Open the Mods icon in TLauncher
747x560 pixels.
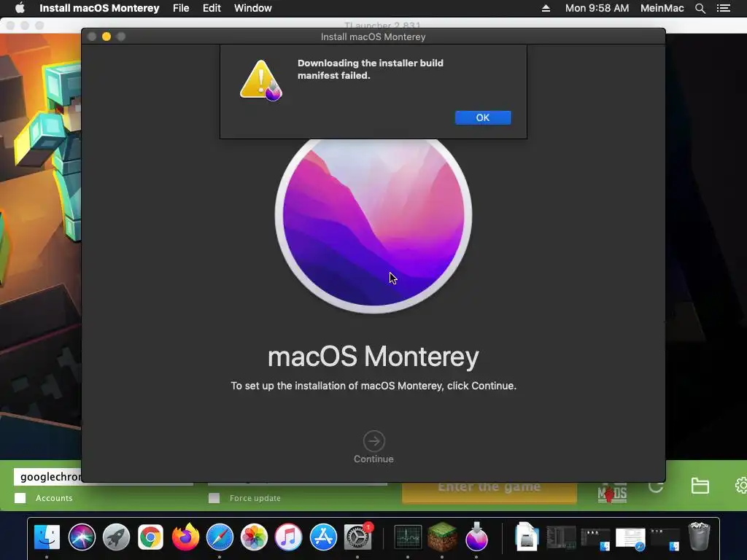click(612, 493)
